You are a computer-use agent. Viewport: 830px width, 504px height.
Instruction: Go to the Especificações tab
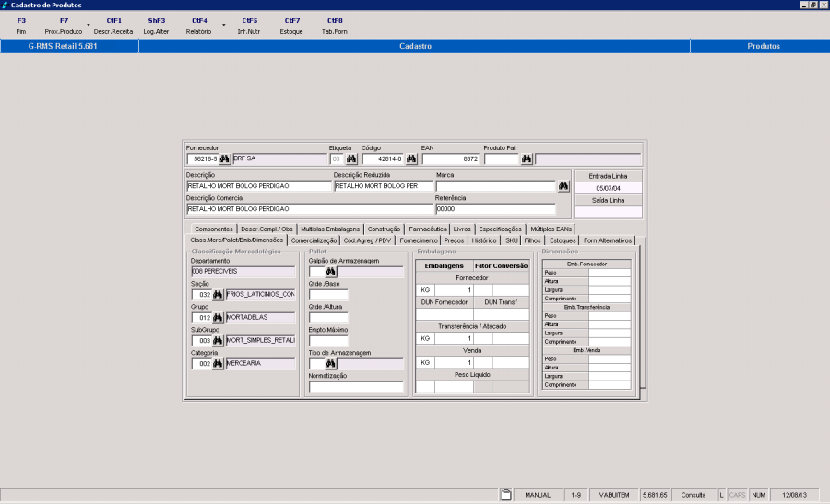coord(500,229)
